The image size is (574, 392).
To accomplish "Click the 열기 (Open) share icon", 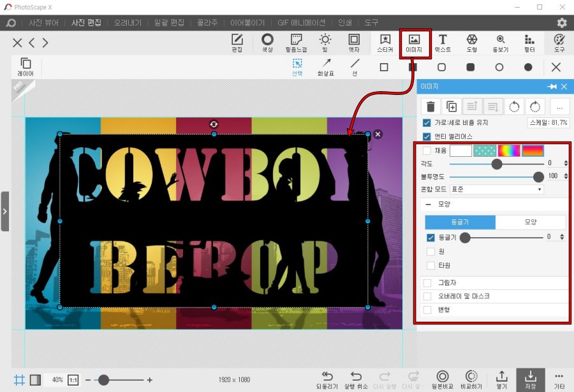I will [501, 379].
